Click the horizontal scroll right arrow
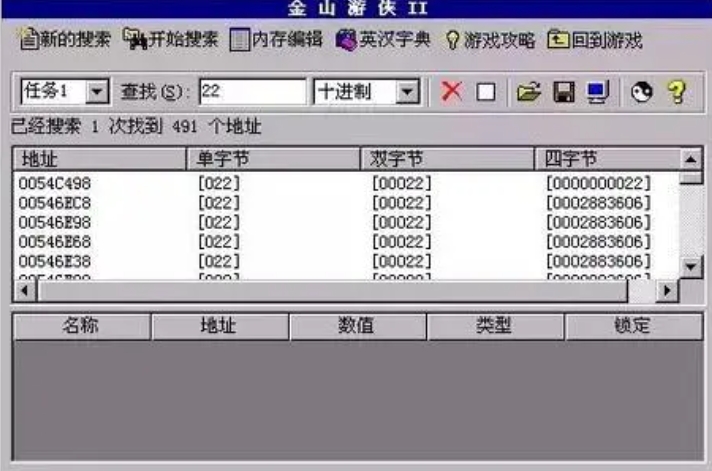This screenshot has height=471, width=712. 667,290
